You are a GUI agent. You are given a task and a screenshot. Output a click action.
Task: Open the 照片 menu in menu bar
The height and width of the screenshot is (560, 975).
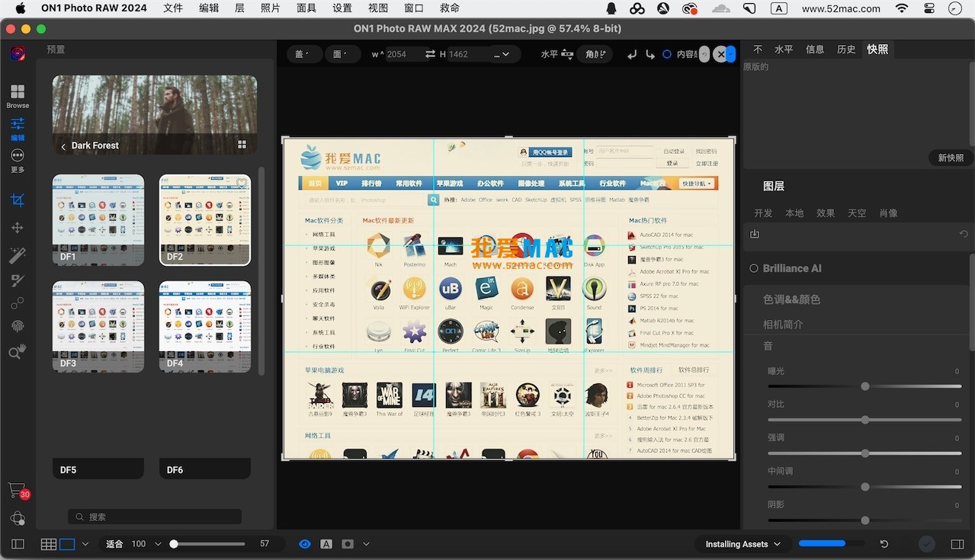pyautogui.click(x=271, y=8)
